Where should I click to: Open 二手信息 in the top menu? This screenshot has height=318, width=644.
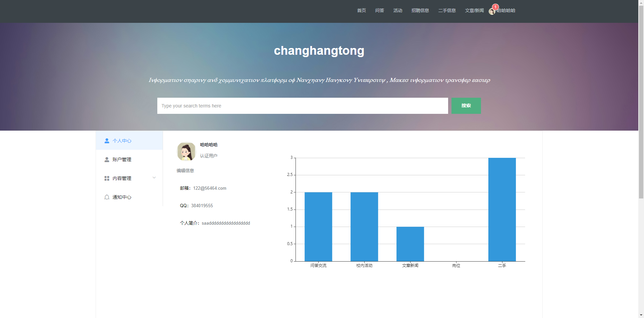click(447, 10)
